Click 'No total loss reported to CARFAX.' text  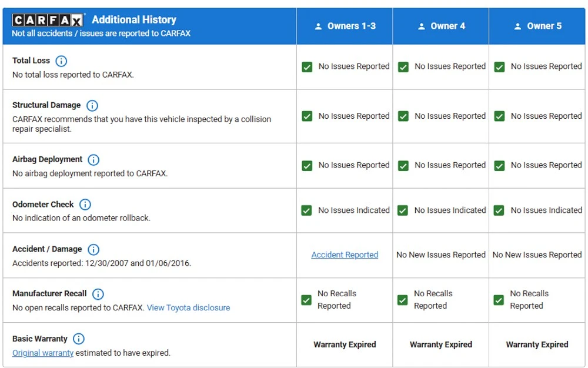click(73, 75)
